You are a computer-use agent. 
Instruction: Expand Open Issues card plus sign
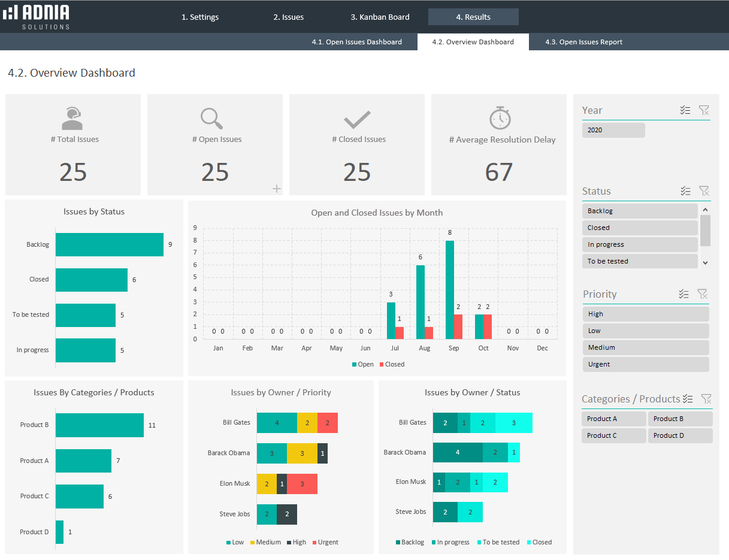(x=277, y=189)
